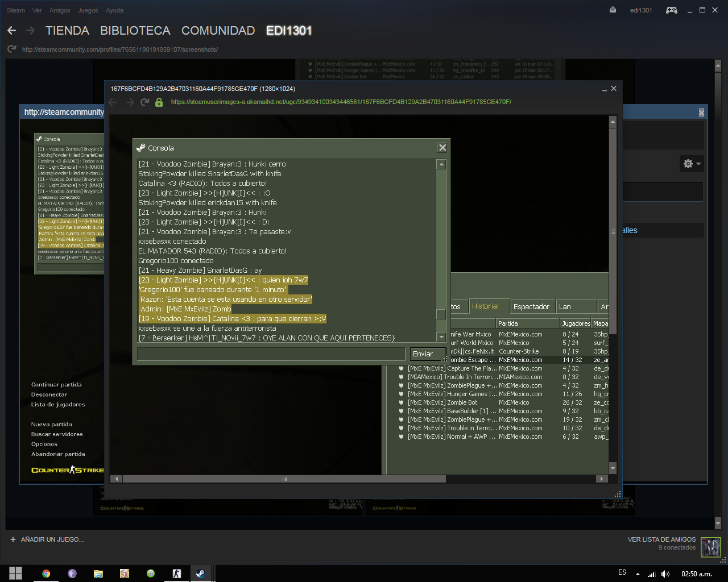
Task: Go to the COMUNIDAD section
Action: tap(218, 31)
